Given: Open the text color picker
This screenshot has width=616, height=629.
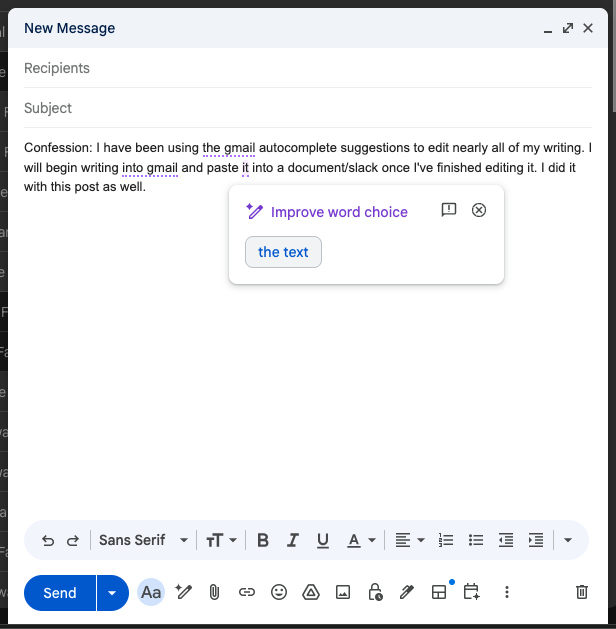Looking at the screenshot, I should [x=361, y=540].
